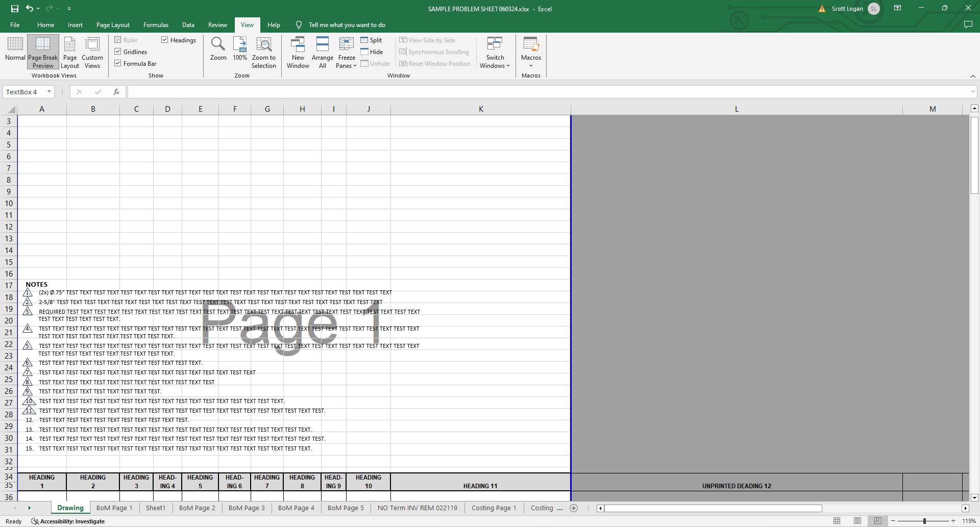
Task: Disable the Headings checkbox
Action: click(164, 39)
